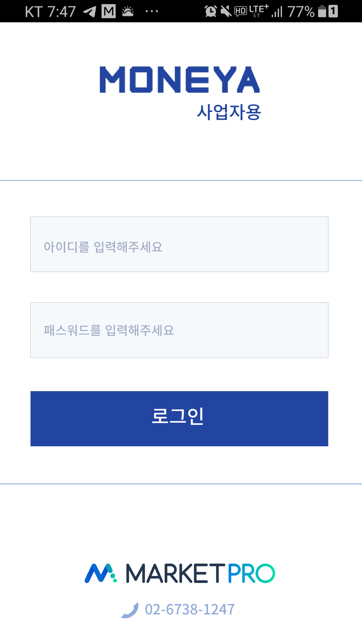The height and width of the screenshot is (644, 362).
Task: Focus the 패스워드를 입력해주세요 password field
Action: pyautogui.click(x=179, y=330)
